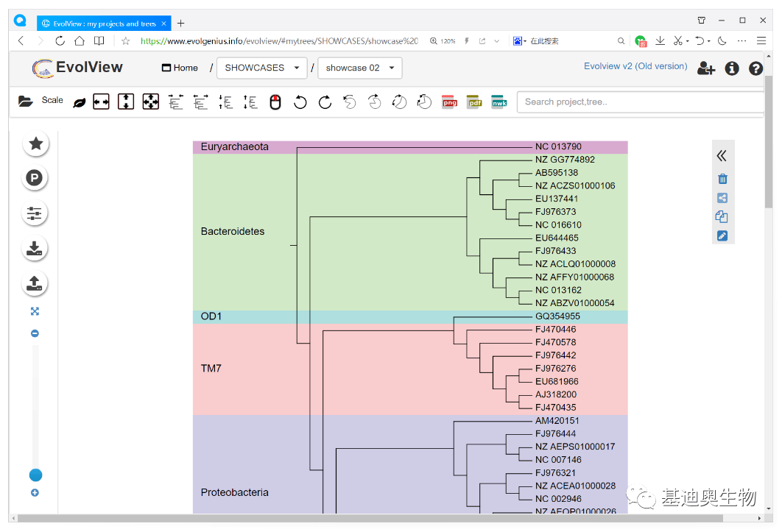Screen dimensions: 782x532
Task: Click the open folder icon in toolbar
Action: click(26, 102)
